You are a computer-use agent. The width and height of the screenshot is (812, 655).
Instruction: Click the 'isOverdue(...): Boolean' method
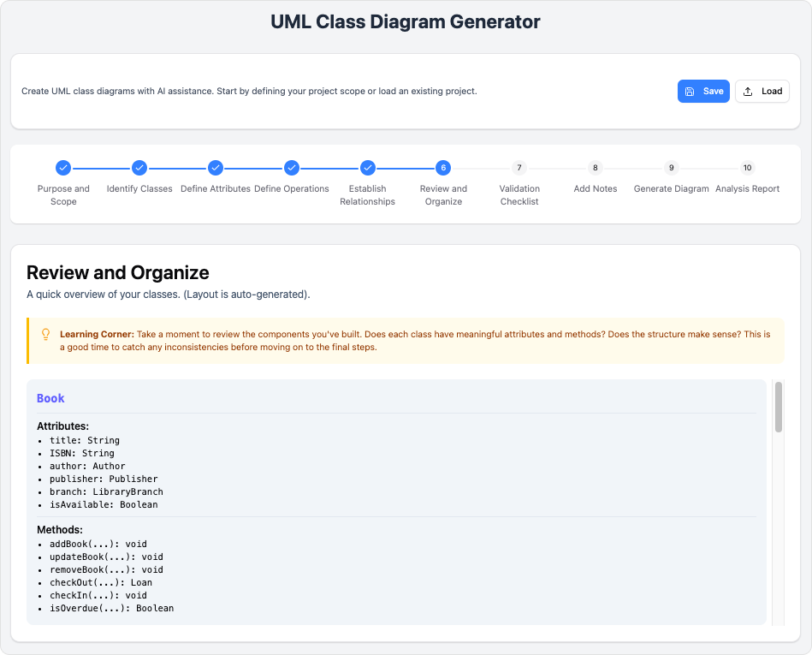click(x=112, y=609)
